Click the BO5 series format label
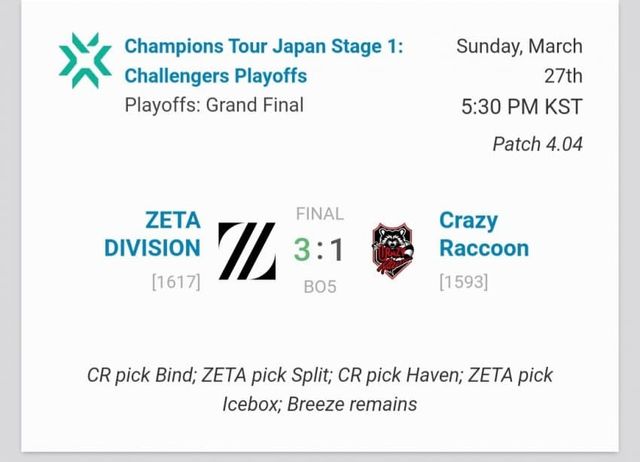The height and width of the screenshot is (462, 640). (x=320, y=287)
